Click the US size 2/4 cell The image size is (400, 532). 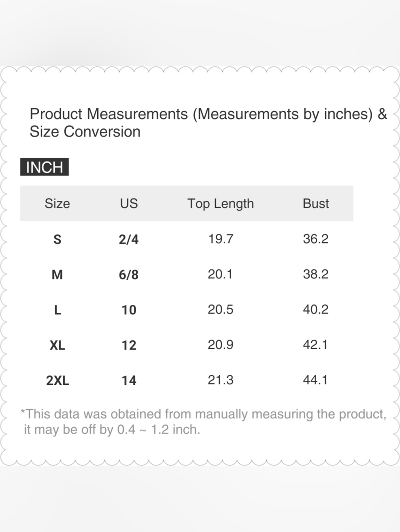click(x=129, y=239)
